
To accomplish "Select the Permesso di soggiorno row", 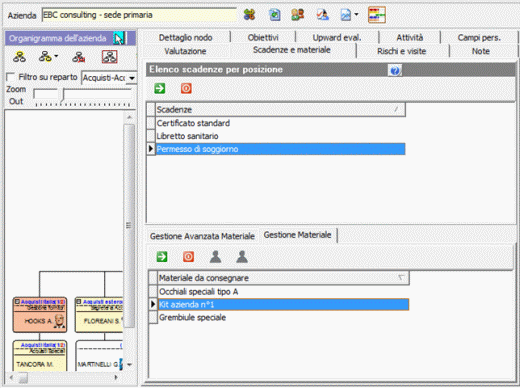I will 280,149.
